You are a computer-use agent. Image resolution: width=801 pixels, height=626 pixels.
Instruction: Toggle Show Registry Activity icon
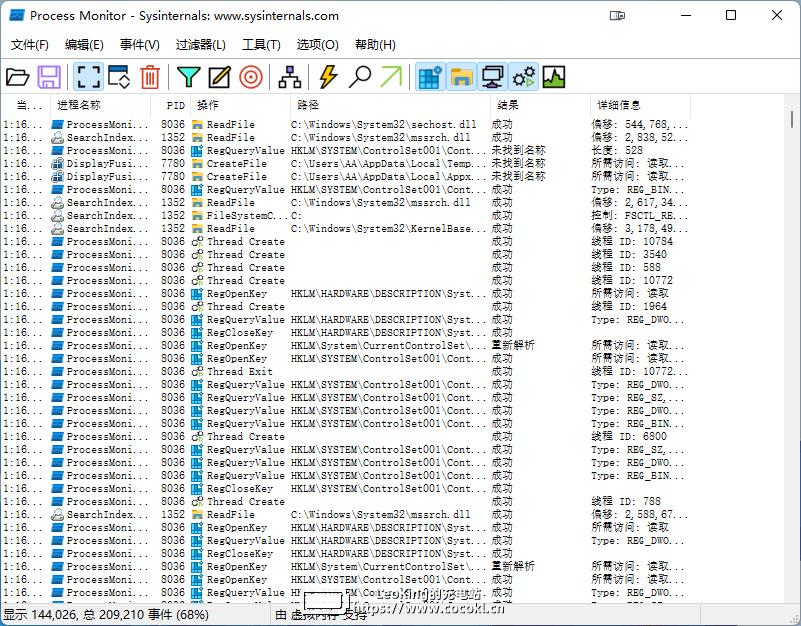click(x=430, y=77)
